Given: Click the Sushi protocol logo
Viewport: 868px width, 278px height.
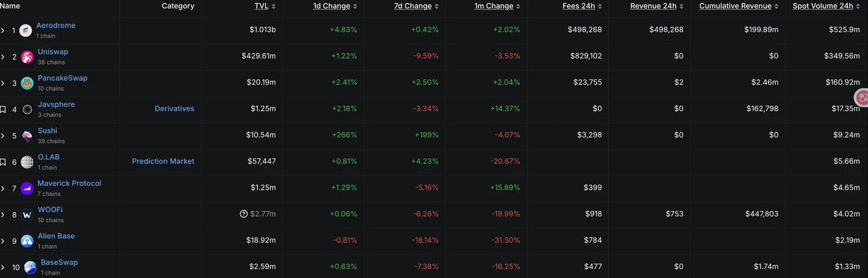Looking at the screenshot, I should 27,136.
